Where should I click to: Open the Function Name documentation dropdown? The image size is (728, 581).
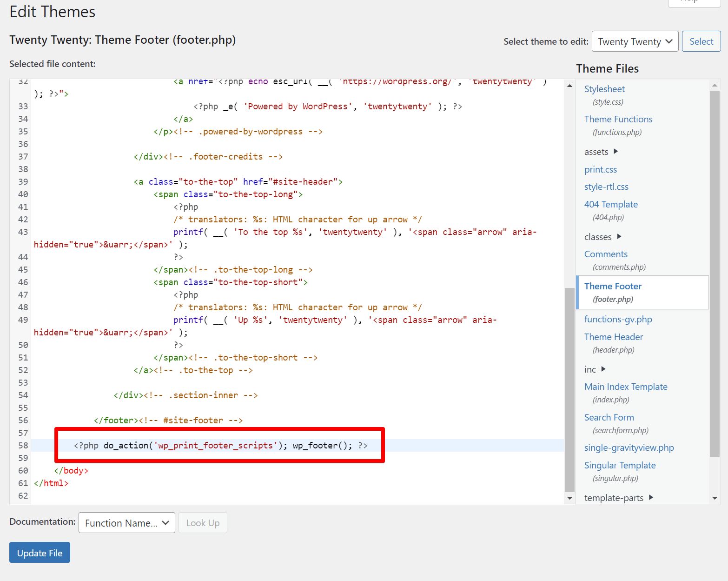tap(126, 523)
